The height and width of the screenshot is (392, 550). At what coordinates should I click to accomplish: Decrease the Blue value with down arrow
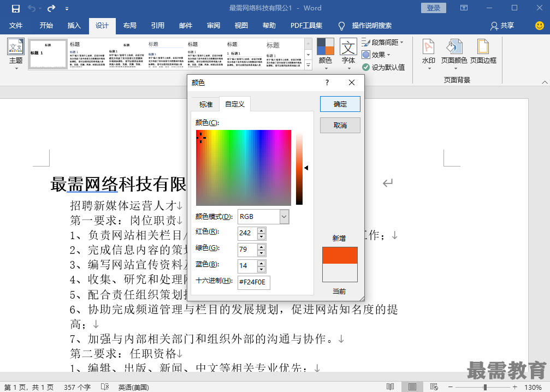[261, 269]
